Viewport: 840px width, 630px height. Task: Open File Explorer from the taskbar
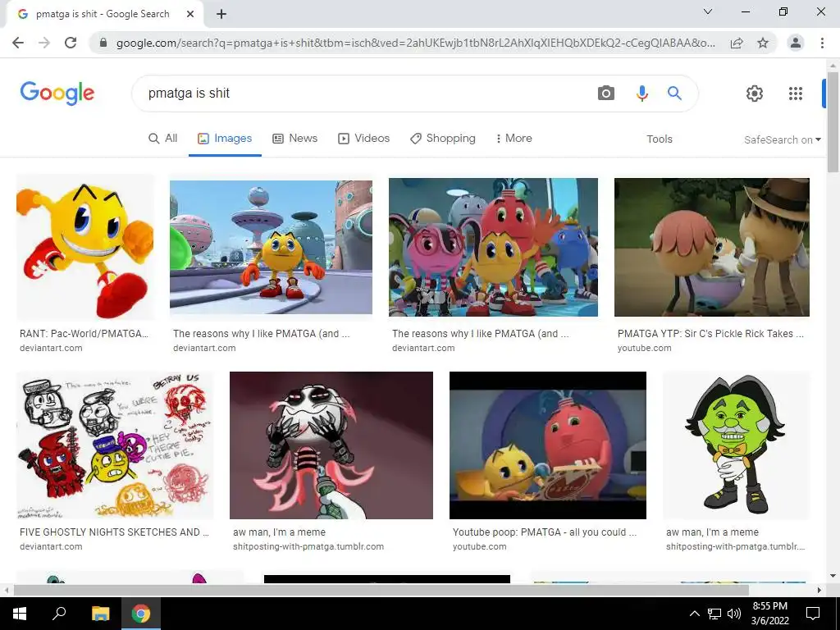tap(100, 614)
